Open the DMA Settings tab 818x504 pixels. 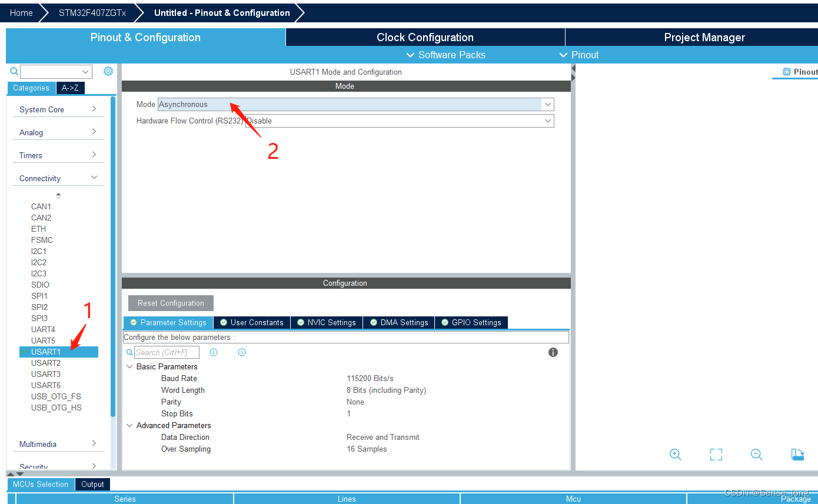tap(399, 322)
